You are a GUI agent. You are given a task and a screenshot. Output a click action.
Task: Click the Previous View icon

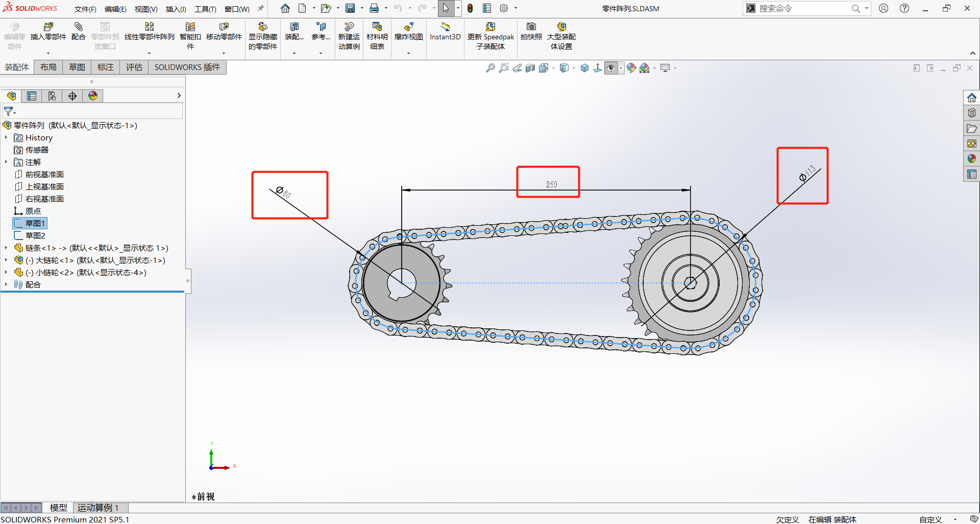click(517, 68)
